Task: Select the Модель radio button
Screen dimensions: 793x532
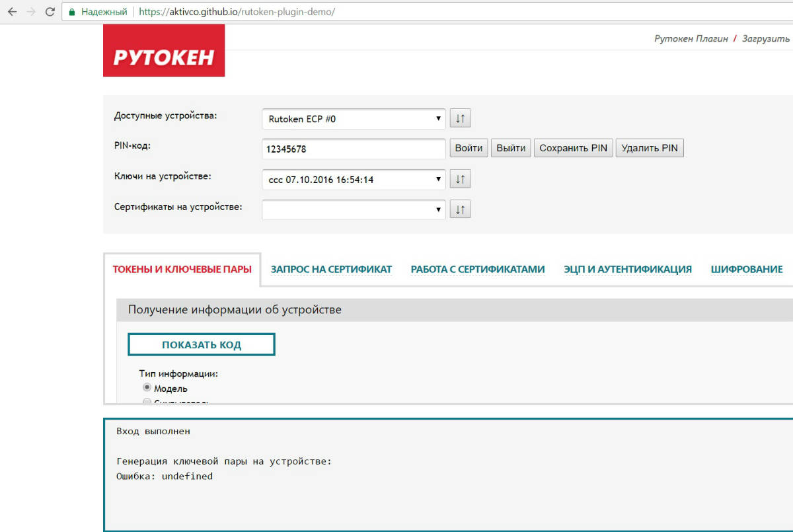Action: click(147, 388)
